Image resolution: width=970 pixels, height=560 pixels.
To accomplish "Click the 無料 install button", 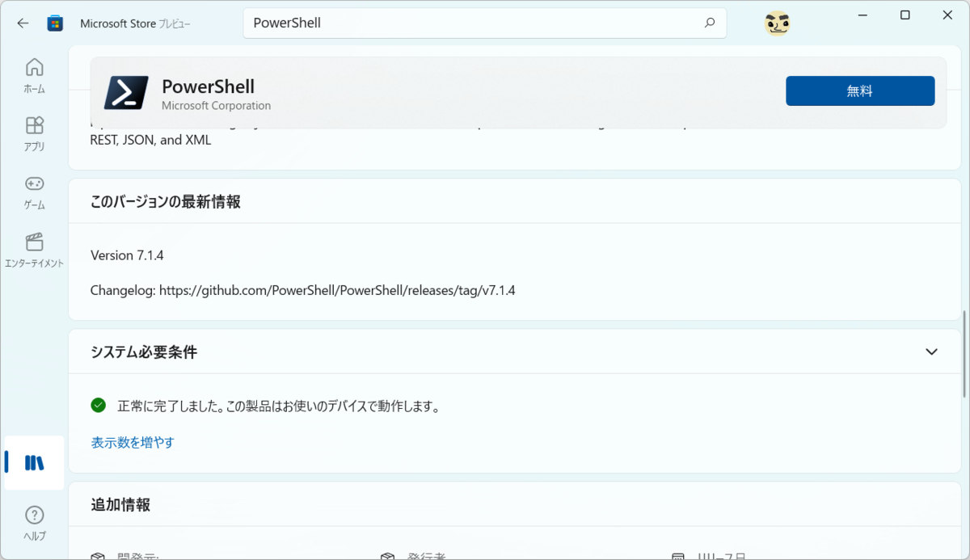I will pos(860,91).
